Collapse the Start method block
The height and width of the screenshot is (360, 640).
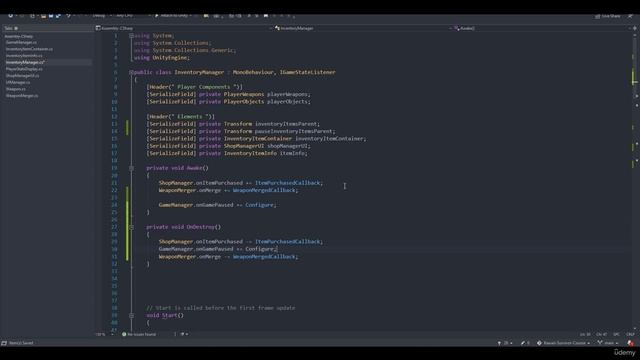point(131,315)
